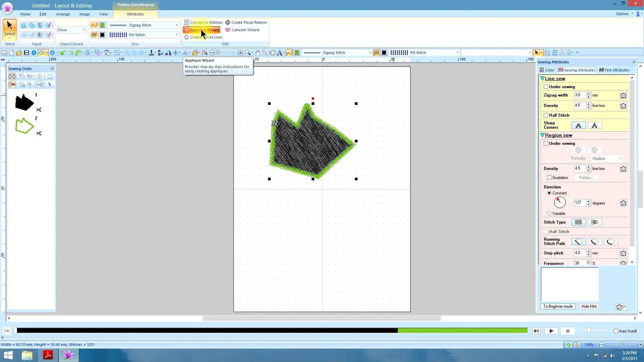Select the second Sharp Corners style button
The height and width of the screenshot is (362, 644).
(x=594, y=125)
